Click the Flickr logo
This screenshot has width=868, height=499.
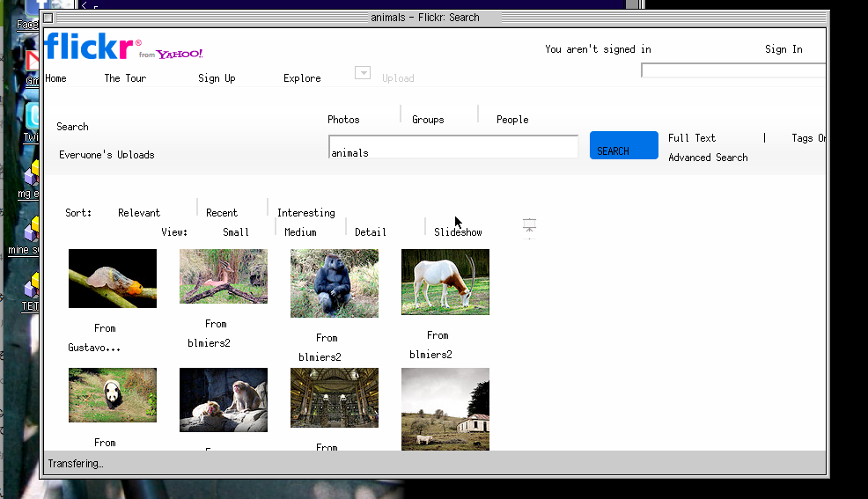pyautogui.click(x=123, y=46)
